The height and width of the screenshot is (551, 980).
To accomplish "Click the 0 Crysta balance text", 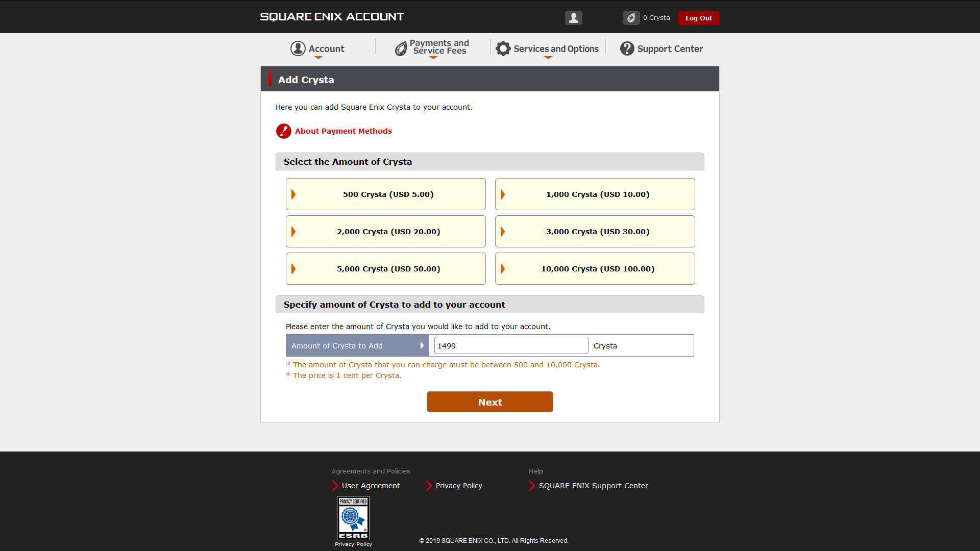I will 656,18.
